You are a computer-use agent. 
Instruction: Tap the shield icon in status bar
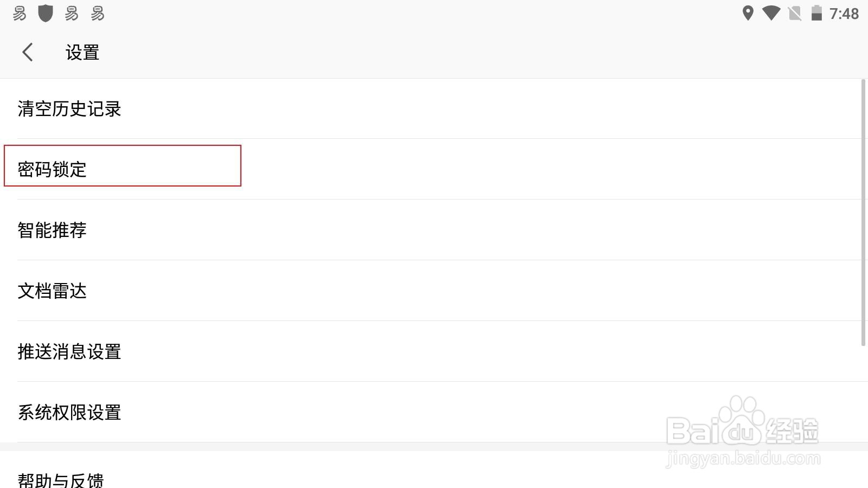(x=46, y=13)
